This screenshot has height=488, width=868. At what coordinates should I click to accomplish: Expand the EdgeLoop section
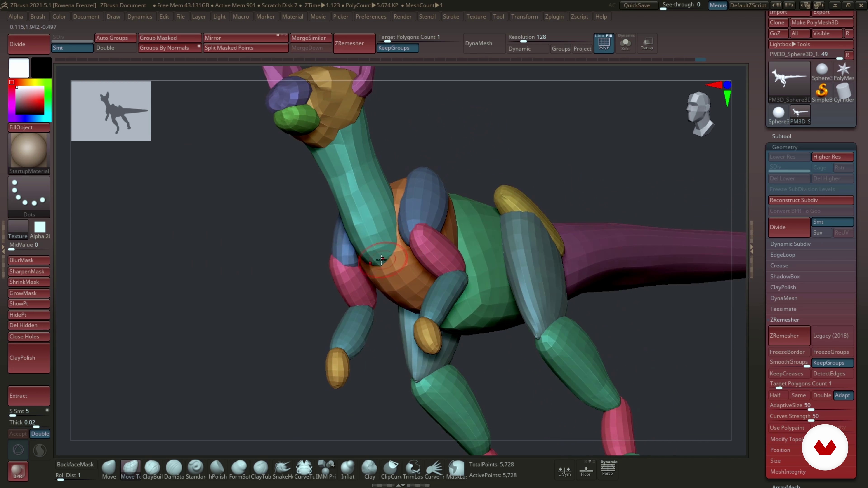(x=782, y=255)
